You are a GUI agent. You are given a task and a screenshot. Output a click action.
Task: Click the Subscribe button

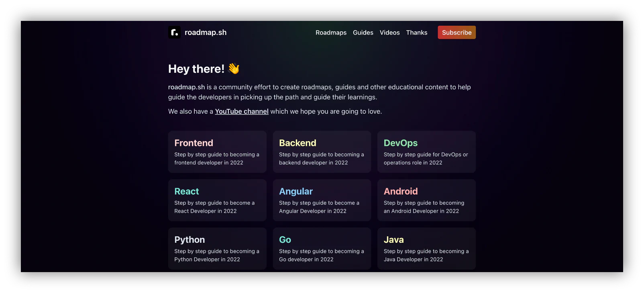coord(457,33)
